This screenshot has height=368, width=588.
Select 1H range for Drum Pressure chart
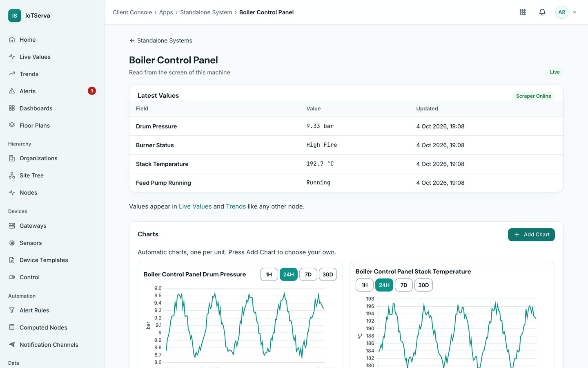[x=269, y=274]
